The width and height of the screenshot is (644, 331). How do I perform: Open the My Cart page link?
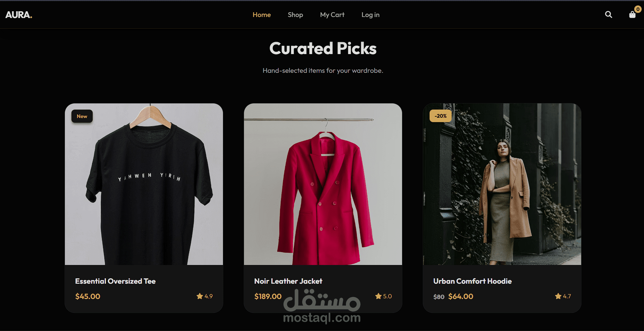(x=332, y=15)
